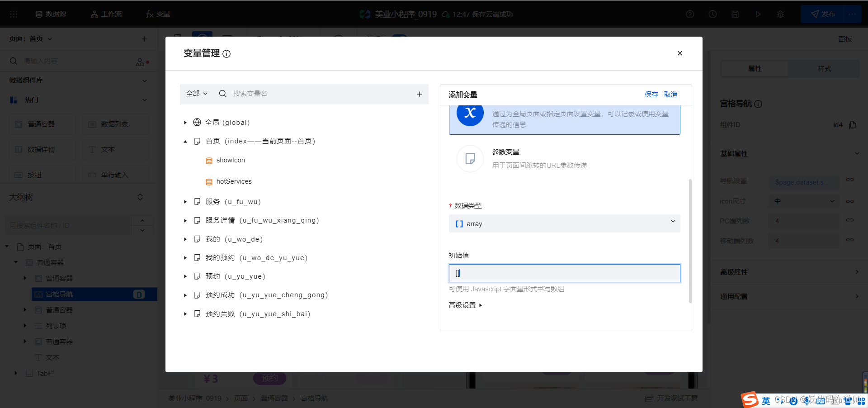Click the Sogou input method S icon

click(x=750, y=400)
